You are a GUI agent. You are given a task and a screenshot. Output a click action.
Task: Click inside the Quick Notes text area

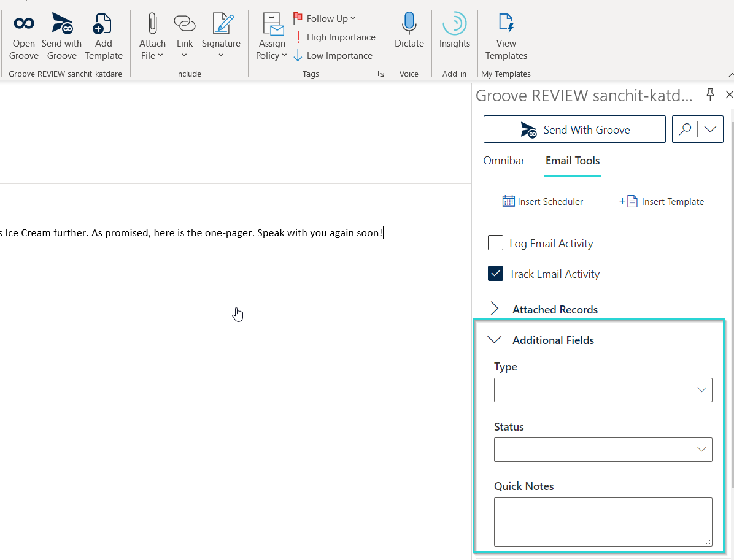603,522
